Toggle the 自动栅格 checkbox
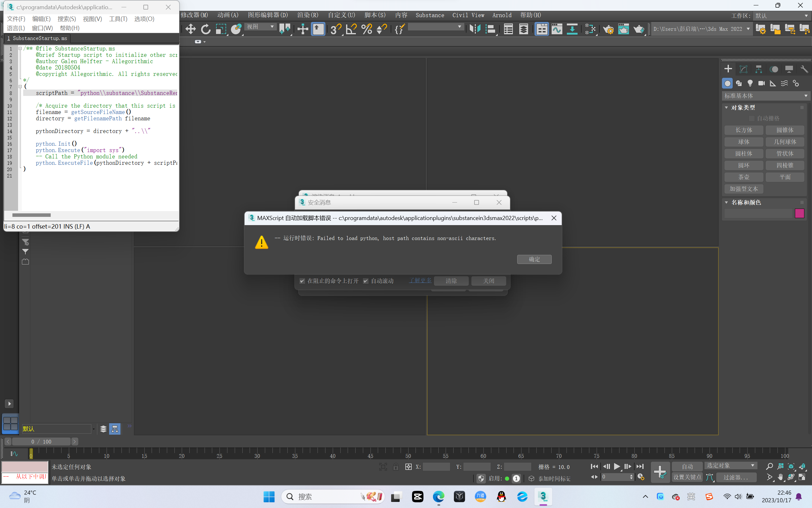The height and width of the screenshot is (508, 812). coord(752,118)
